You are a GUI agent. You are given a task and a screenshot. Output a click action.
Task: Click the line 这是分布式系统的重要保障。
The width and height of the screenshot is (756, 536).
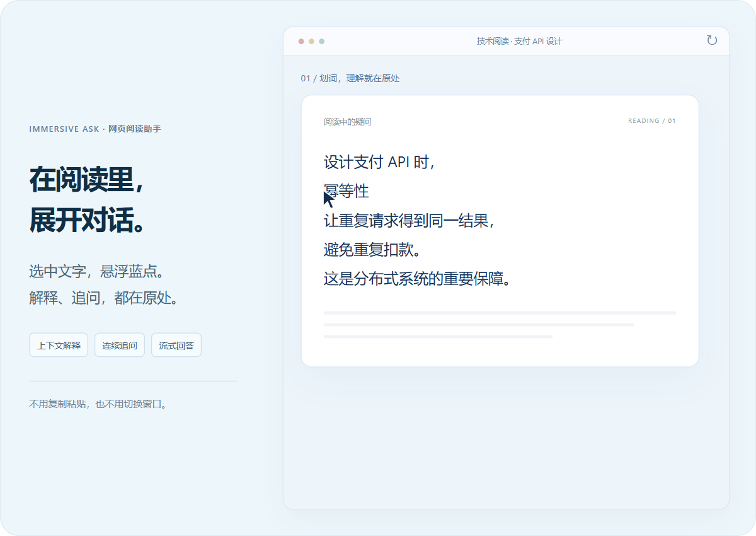coord(416,279)
